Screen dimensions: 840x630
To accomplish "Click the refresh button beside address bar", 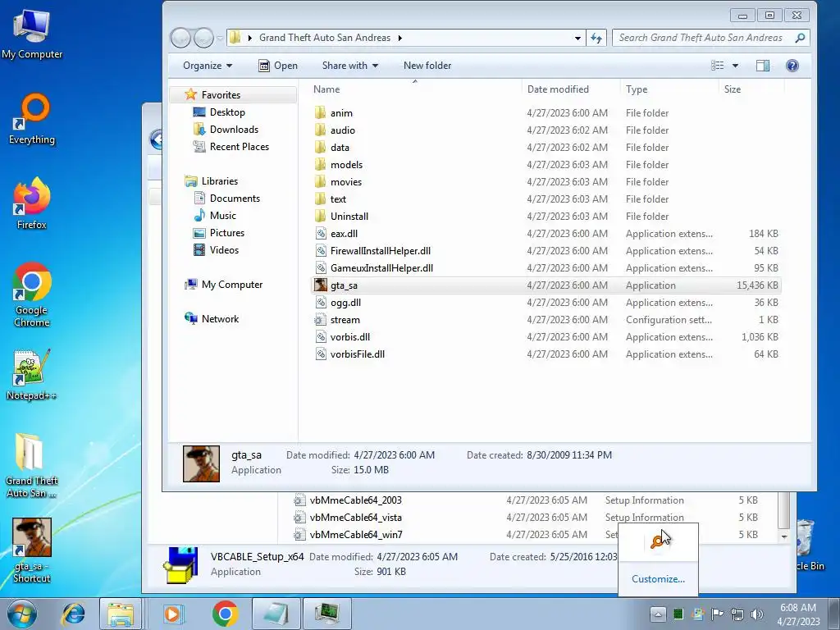I will click(x=596, y=38).
